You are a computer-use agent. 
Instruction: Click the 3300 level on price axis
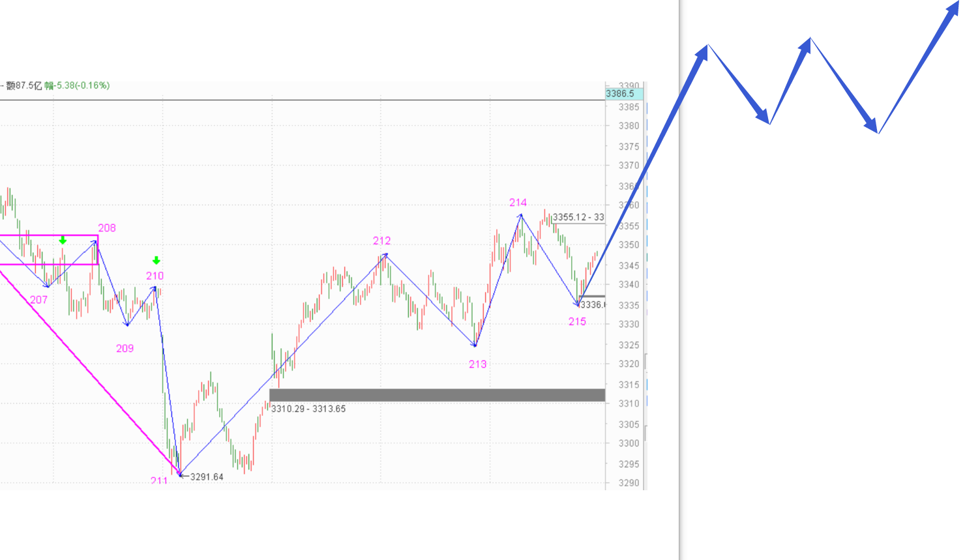[629, 443]
